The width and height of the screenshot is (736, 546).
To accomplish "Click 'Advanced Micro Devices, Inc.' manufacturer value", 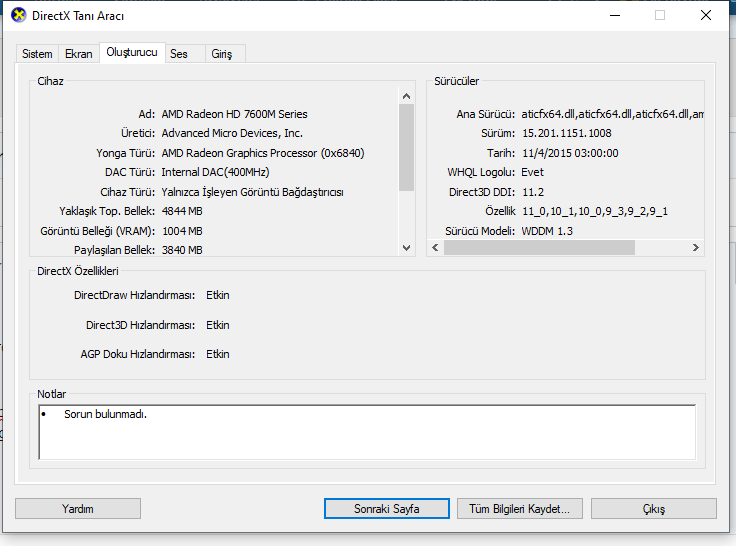I will pos(232,133).
